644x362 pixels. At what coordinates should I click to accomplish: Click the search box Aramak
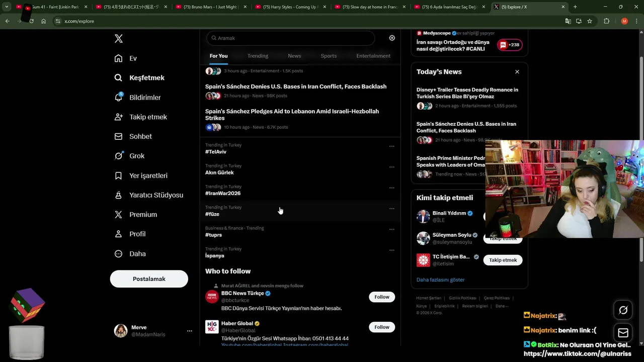[290, 38]
